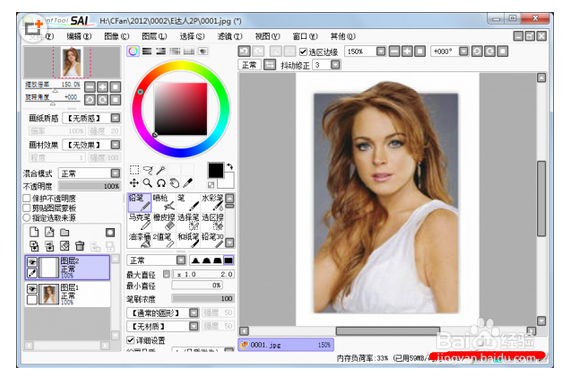Open the 画材效果 dropdown

(x=115, y=145)
